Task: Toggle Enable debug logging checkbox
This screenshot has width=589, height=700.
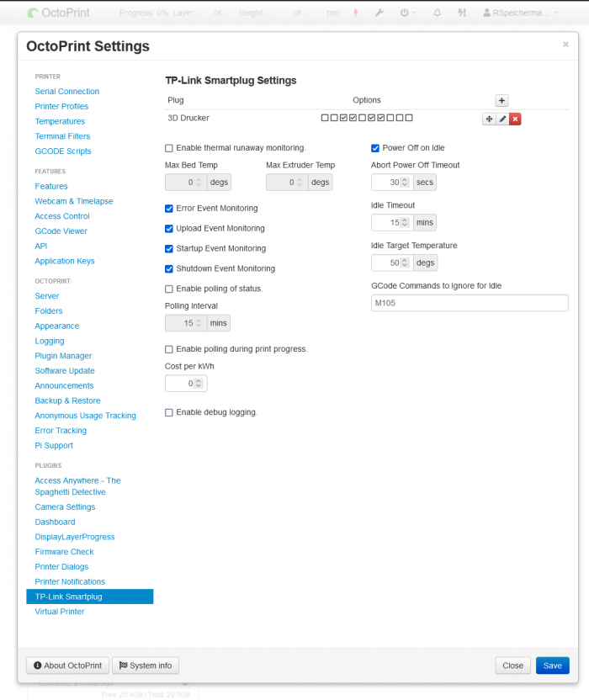Action: coord(169,412)
